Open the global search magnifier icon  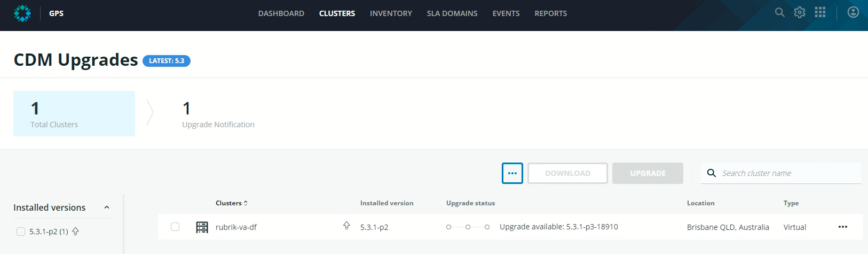779,12
